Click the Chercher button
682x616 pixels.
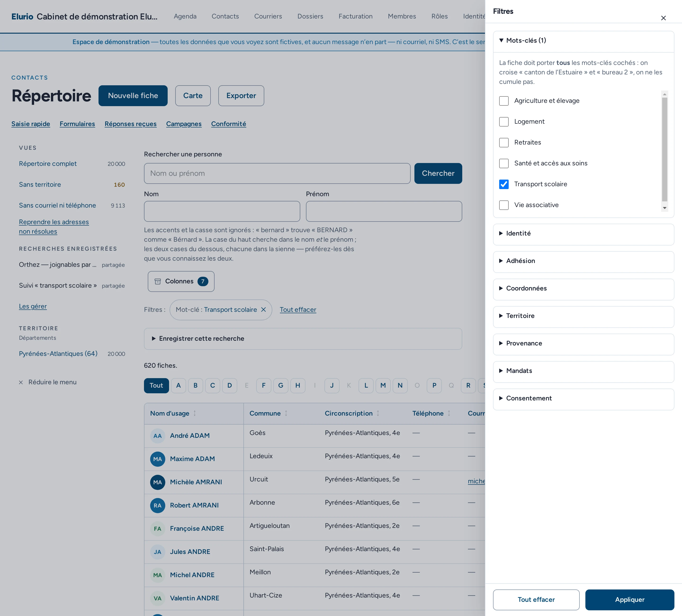(438, 173)
